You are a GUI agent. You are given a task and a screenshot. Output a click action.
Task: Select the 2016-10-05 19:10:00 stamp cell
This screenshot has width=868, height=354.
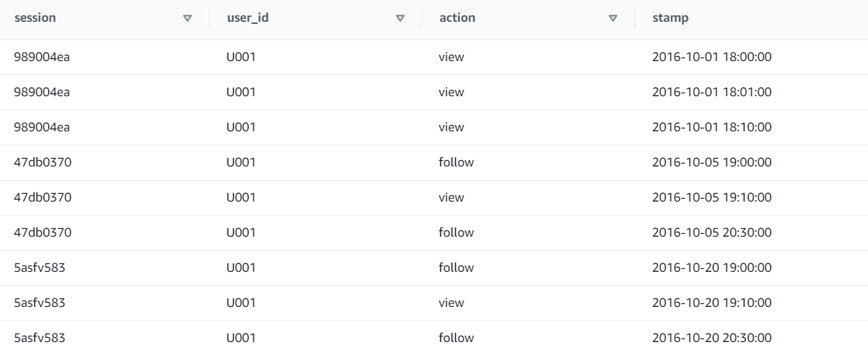pyautogui.click(x=712, y=197)
